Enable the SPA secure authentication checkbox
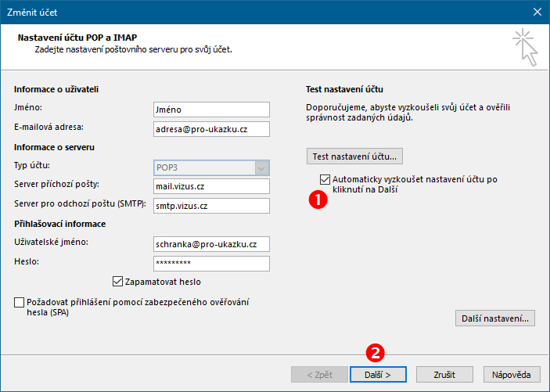Viewport: 550px width, 392px height. (19, 302)
